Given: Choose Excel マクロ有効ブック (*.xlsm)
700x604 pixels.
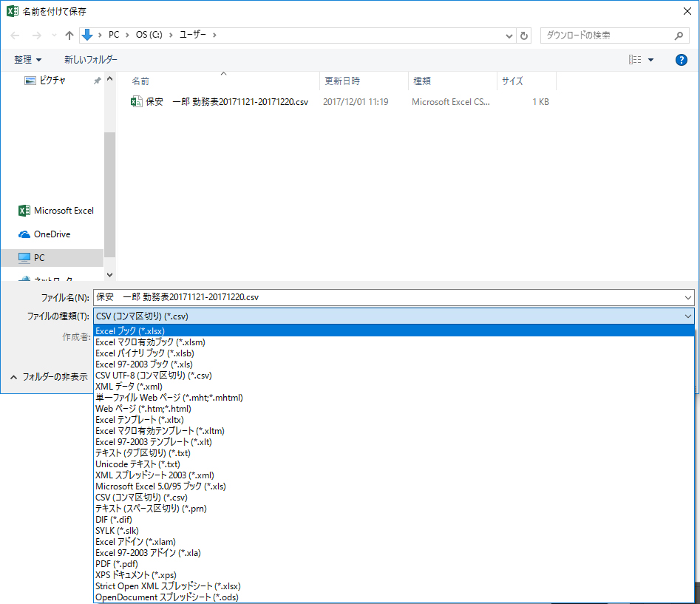Looking at the screenshot, I should pyautogui.click(x=394, y=342).
